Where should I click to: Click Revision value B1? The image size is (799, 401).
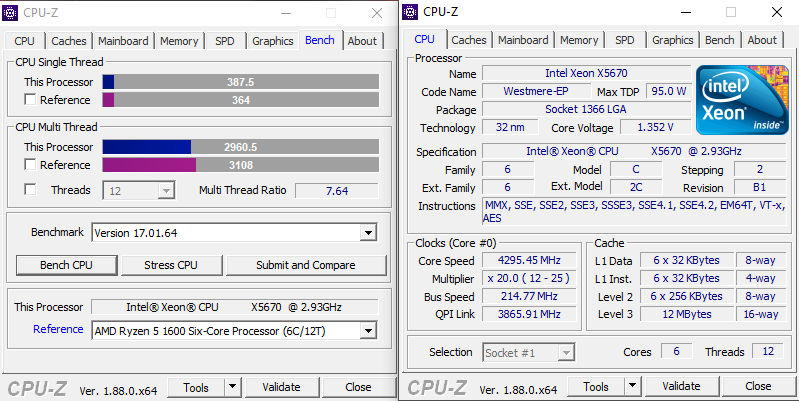pyautogui.click(x=760, y=187)
